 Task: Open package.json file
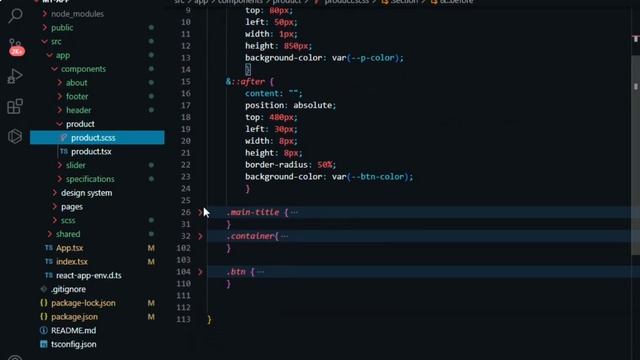(x=74, y=317)
